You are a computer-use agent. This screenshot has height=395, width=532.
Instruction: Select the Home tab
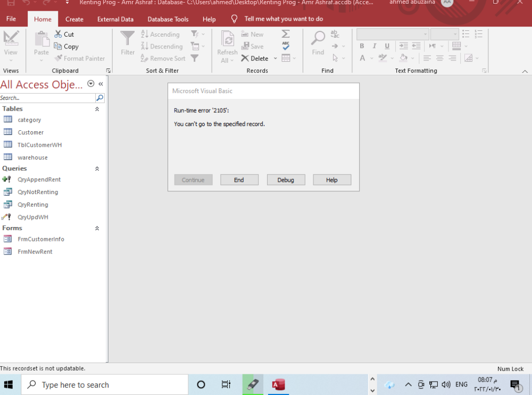coord(43,19)
